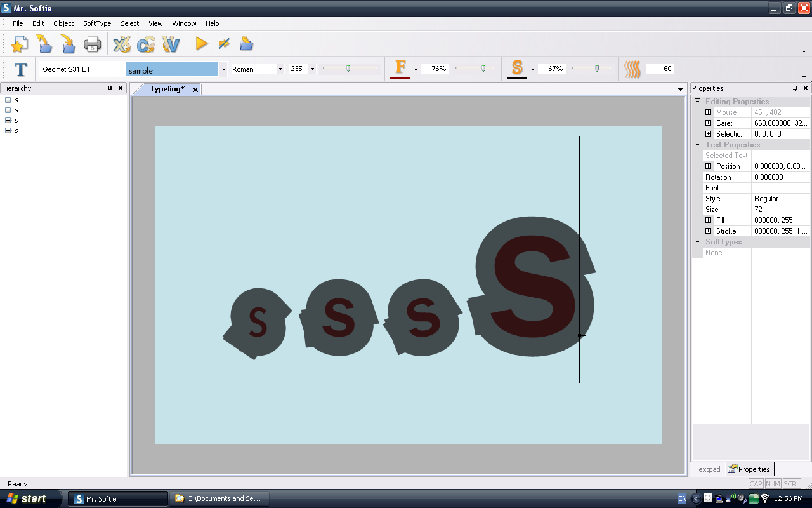Open the View menu

pos(156,23)
